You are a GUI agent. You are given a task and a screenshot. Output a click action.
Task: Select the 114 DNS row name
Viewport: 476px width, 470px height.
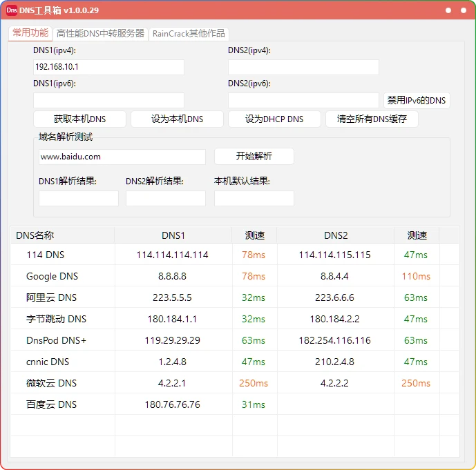pyautogui.click(x=45, y=255)
